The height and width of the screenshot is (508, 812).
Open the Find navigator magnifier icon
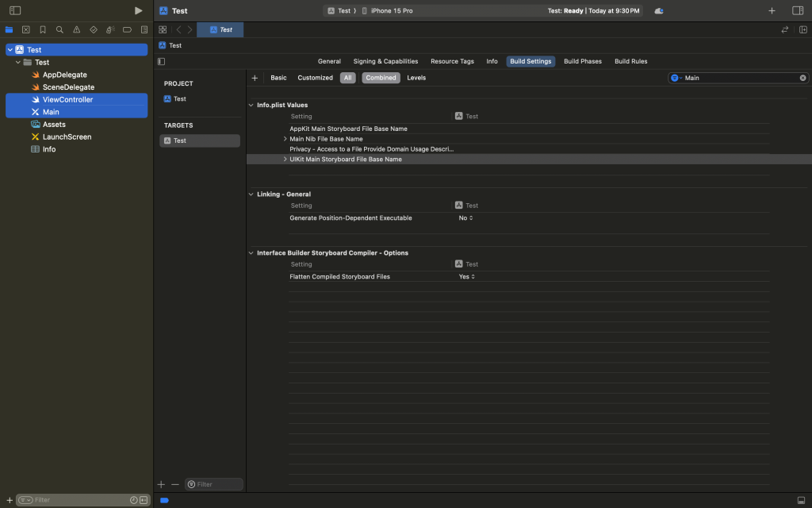(59, 29)
